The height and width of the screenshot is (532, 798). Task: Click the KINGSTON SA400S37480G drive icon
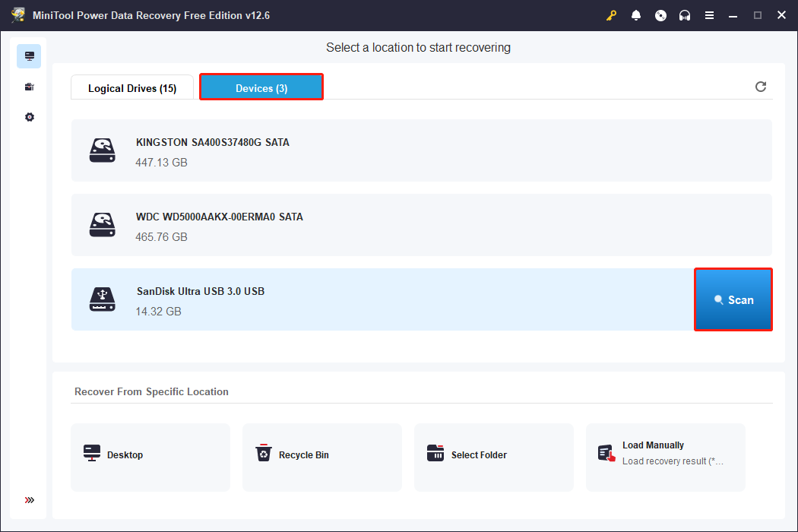(102, 150)
